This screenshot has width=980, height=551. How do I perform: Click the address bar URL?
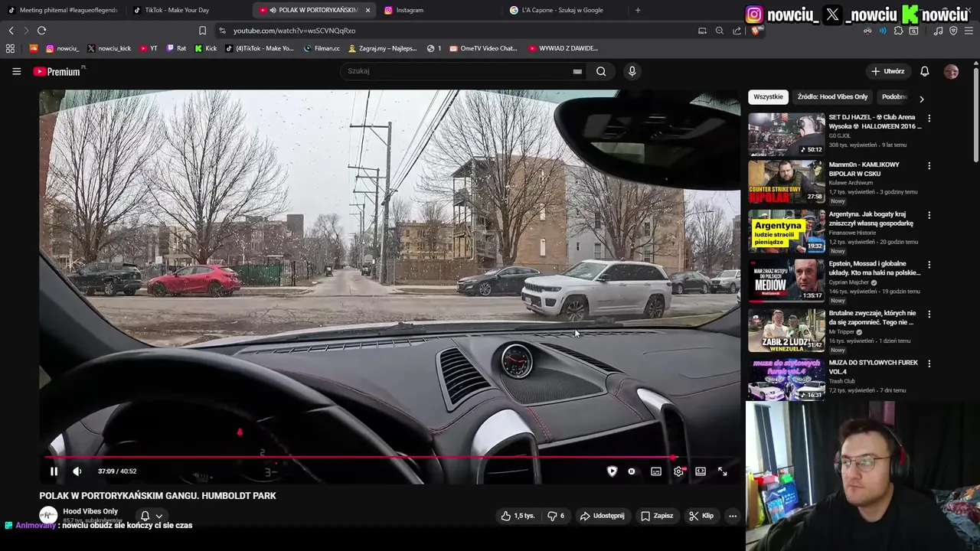tap(294, 31)
